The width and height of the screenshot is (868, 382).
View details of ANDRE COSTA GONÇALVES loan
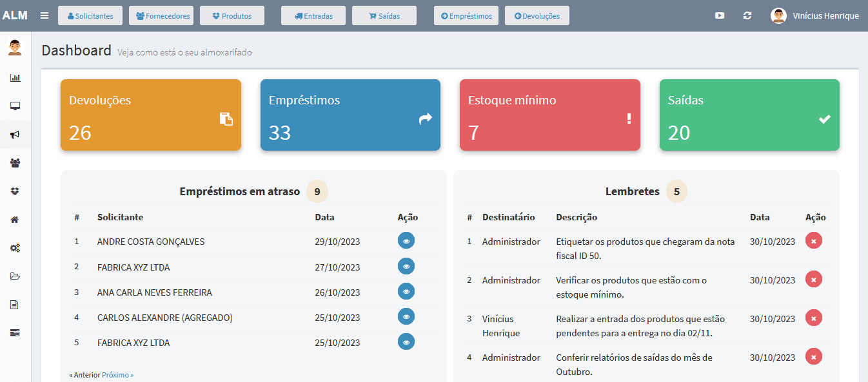(406, 241)
